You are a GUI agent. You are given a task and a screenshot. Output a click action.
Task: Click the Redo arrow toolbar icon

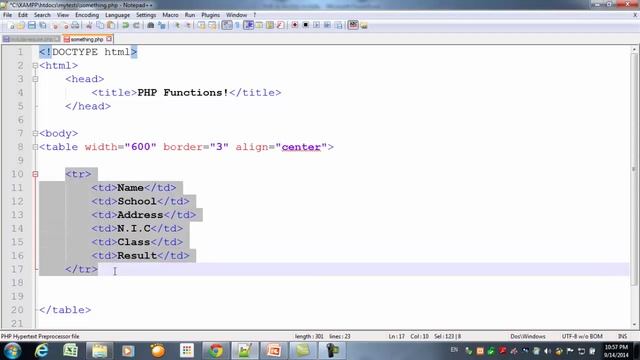(x=136, y=25)
